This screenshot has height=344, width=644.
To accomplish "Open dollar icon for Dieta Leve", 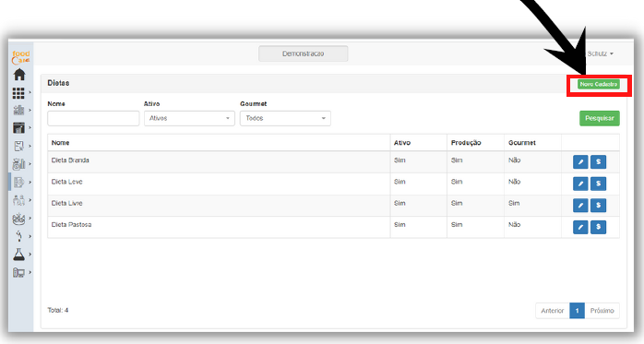I will (x=599, y=184).
